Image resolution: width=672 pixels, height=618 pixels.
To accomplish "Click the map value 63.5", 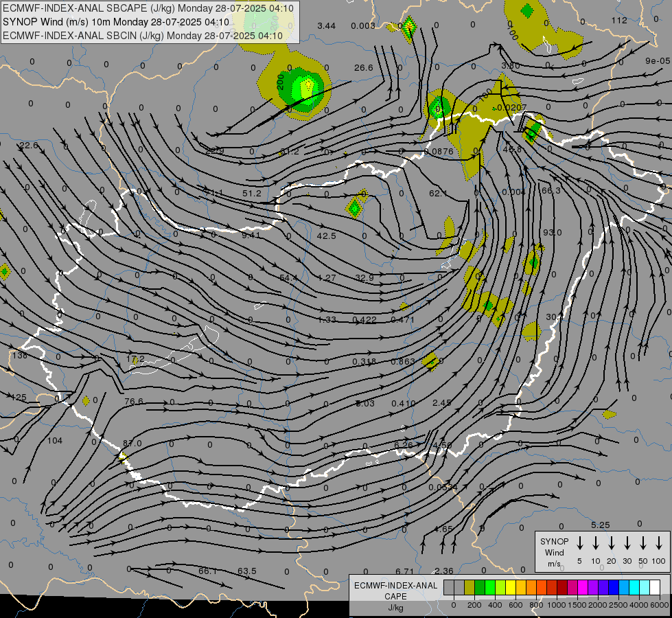I will tap(247, 571).
